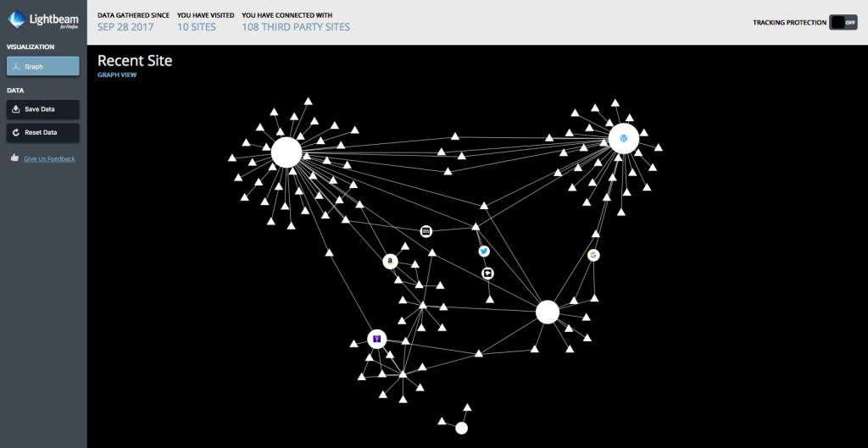Click the '108 THIRD PARTY SITES' count
The width and height of the screenshot is (868, 448).
296,27
